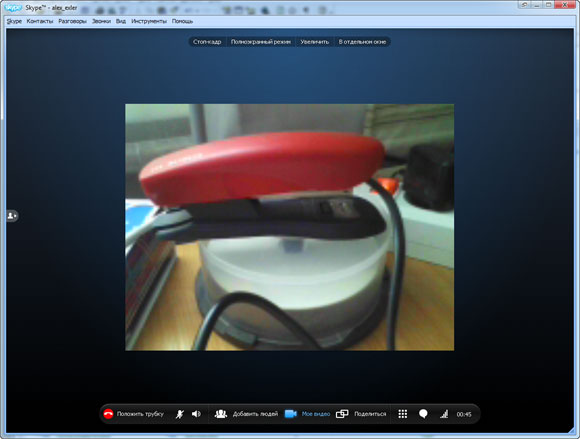Show the chat bubble icon
Screen dimensions: 580x439
click(x=424, y=414)
